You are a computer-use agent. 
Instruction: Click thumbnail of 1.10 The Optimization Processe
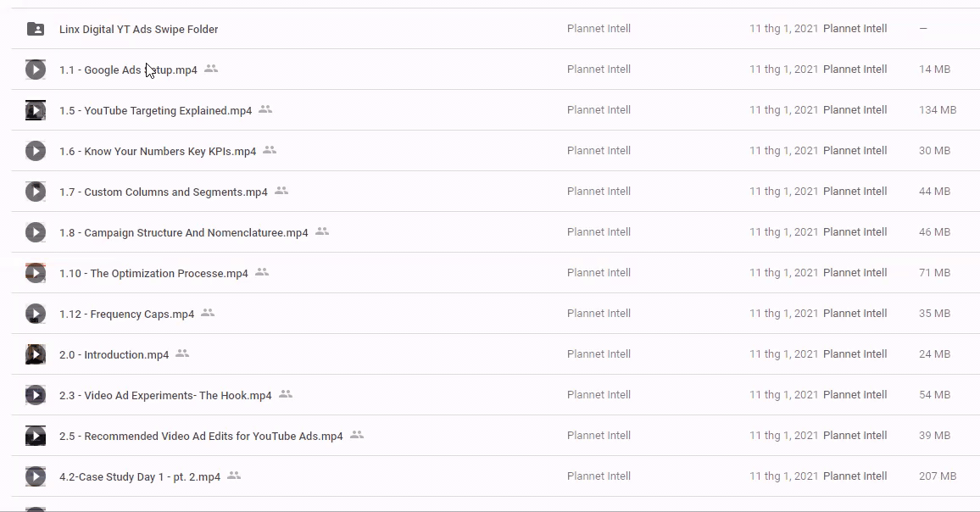click(x=36, y=273)
